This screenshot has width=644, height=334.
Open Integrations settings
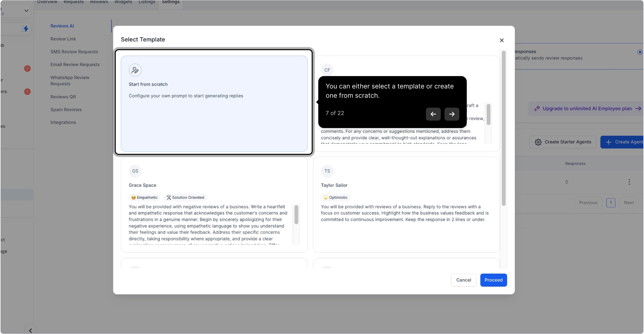click(x=63, y=122)
